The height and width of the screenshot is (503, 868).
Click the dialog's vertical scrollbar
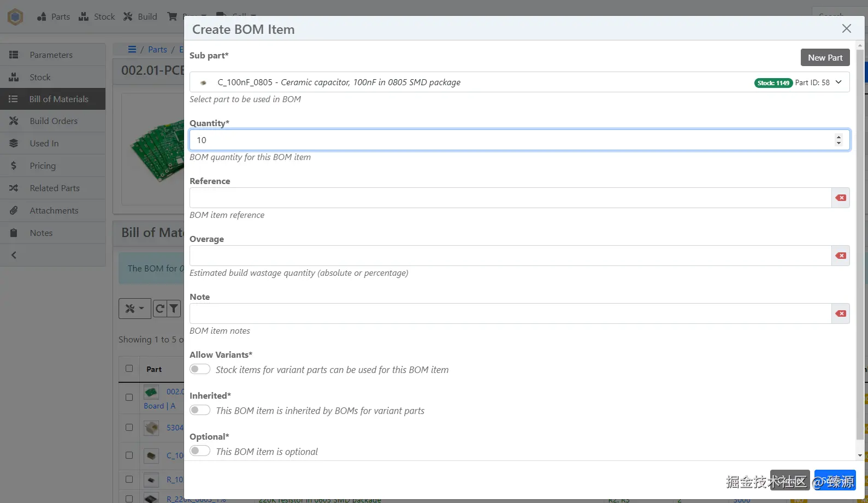860,246
